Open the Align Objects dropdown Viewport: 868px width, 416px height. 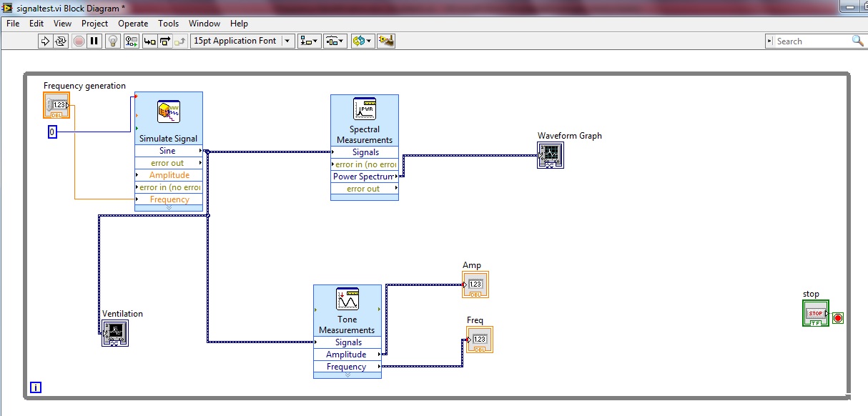(x=310, y=41)
